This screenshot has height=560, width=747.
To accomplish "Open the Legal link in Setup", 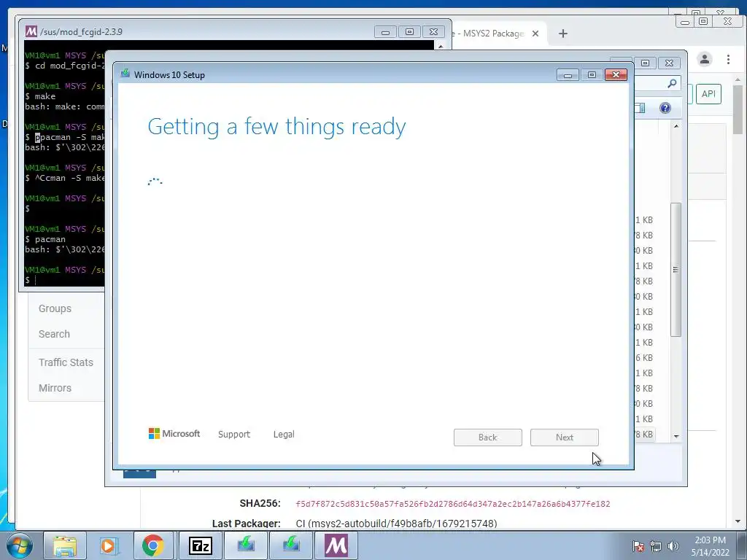I will coord(284,435).
